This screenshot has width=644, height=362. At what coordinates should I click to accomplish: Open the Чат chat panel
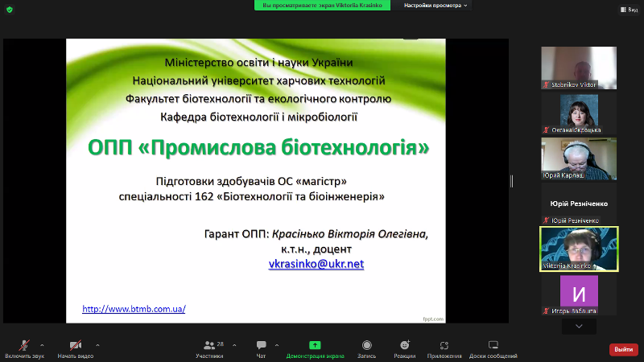click(261, 349)
